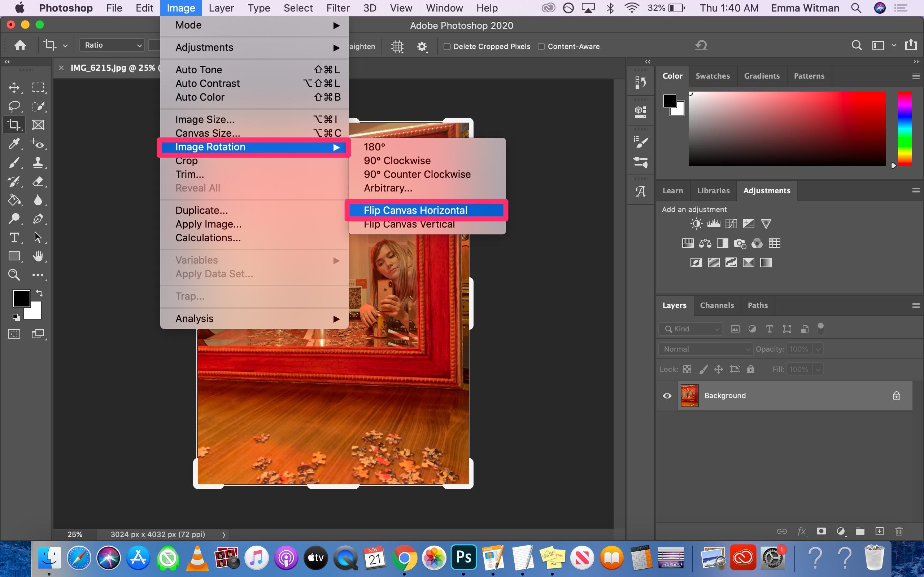The height and width of the screenshot is (577, 924).
Task: Select the Lasso tool
Action: (14, 106)
